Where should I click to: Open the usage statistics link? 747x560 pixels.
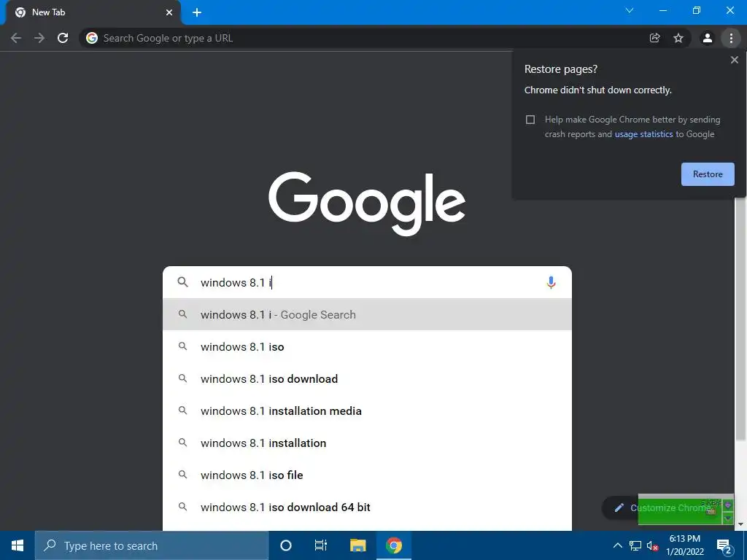[643, 134]
